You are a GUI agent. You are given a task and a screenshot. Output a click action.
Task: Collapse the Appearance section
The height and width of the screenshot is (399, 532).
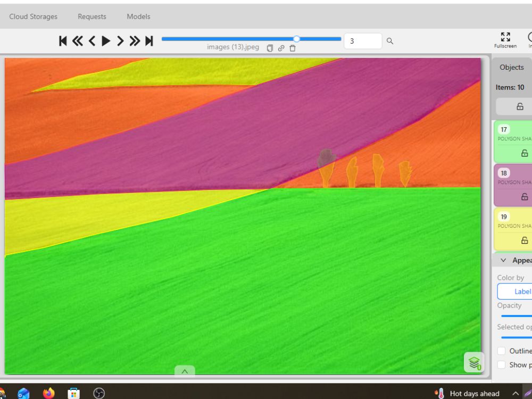pyautogui.click(x=503, y=260)
